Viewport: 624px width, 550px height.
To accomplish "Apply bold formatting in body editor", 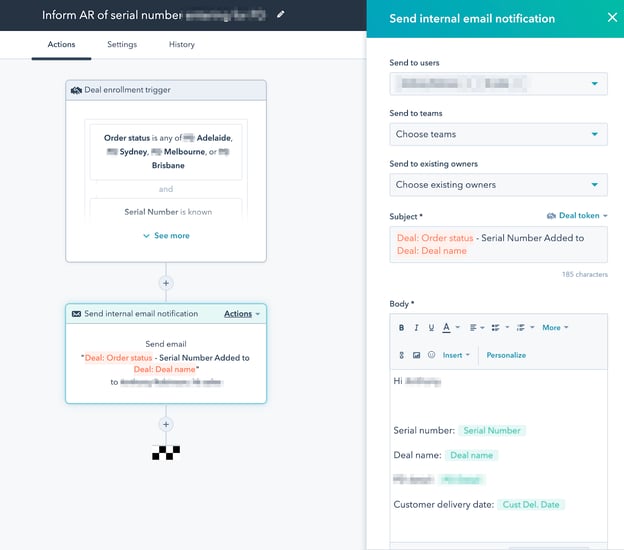I will (x=401, y=328).
